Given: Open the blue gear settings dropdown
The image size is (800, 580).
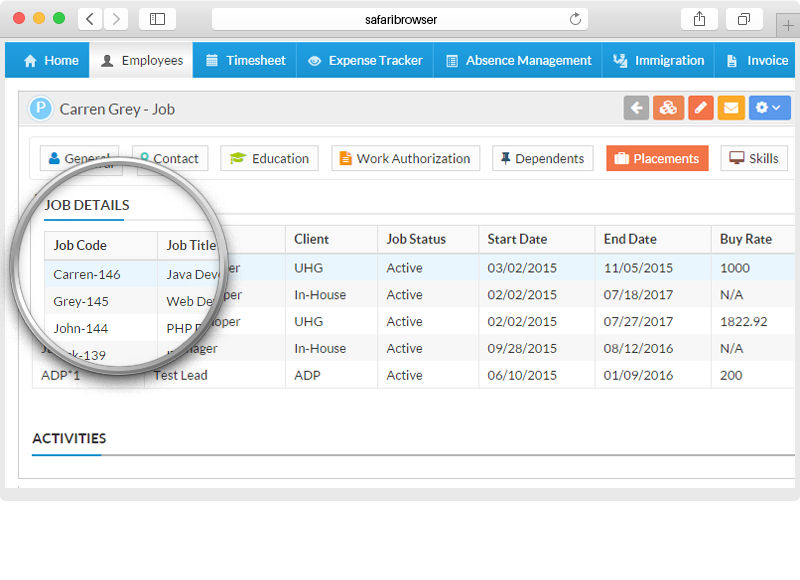Looking at the screenshot, I should [769, 108].
